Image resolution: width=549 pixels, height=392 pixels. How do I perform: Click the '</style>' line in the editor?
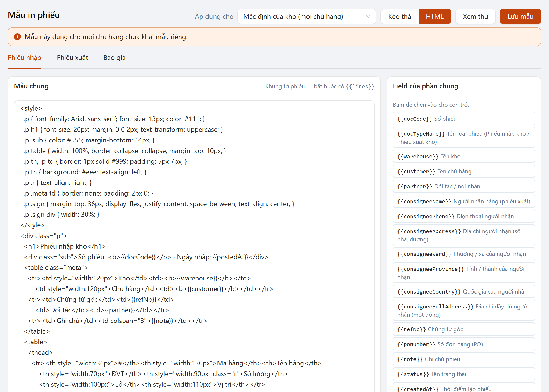(32, 225)
